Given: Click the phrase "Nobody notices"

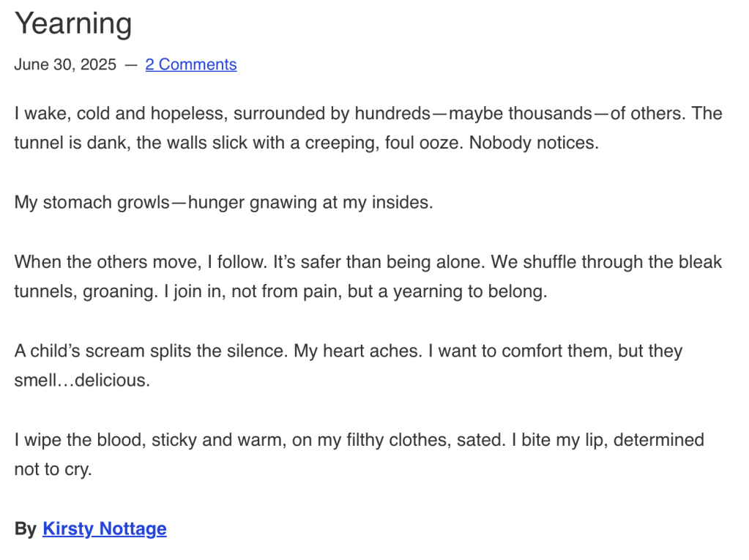Looking at the screenshot, I should click(x=534, y=143).
